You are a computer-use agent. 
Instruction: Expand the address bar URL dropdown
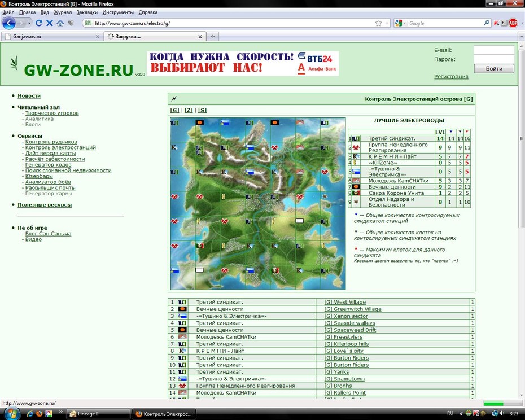(x=387, y=23)
